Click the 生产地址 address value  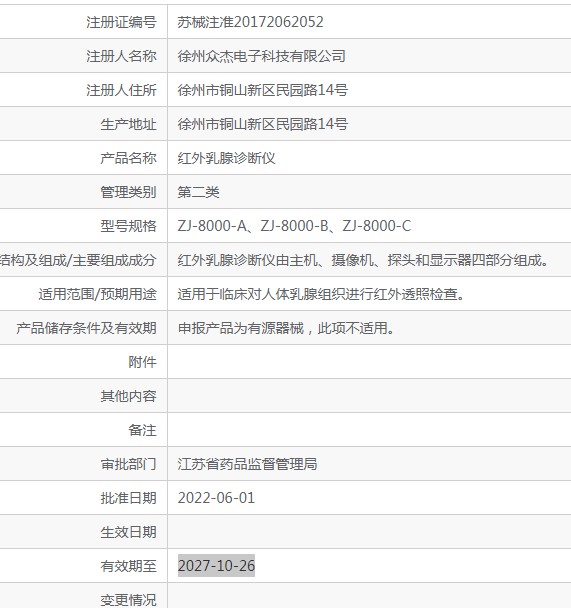click(263, 124)
